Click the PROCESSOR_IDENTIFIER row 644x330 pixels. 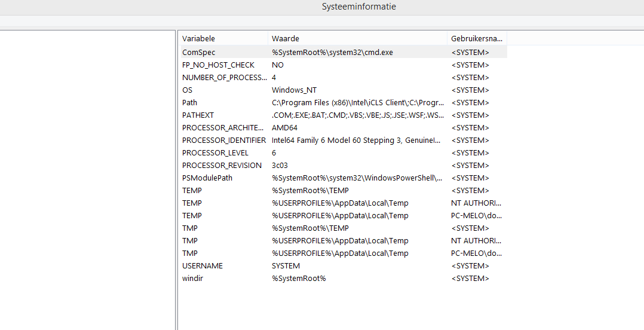point(224,140)
